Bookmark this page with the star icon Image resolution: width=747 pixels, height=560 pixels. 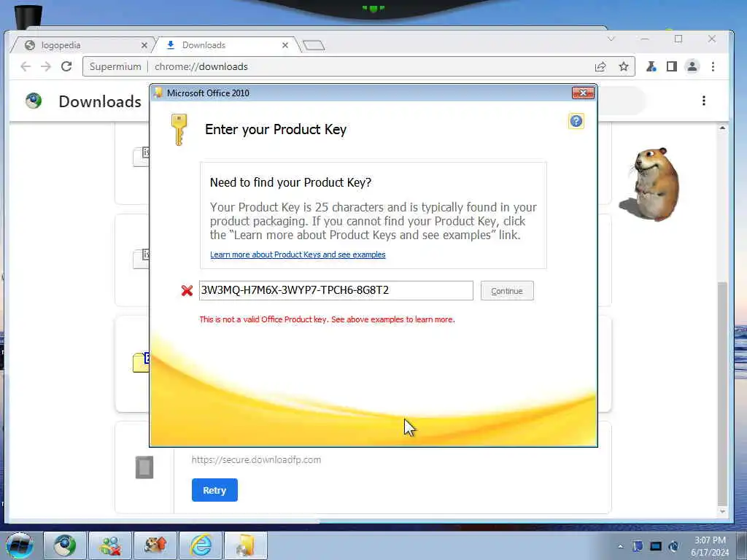tap(624, 66)
